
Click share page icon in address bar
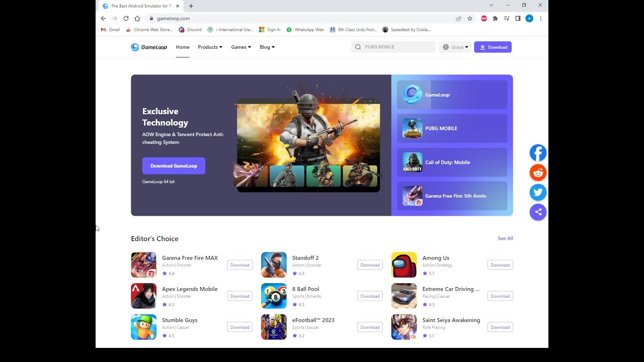pyautogui.click(x=458, y=19)
